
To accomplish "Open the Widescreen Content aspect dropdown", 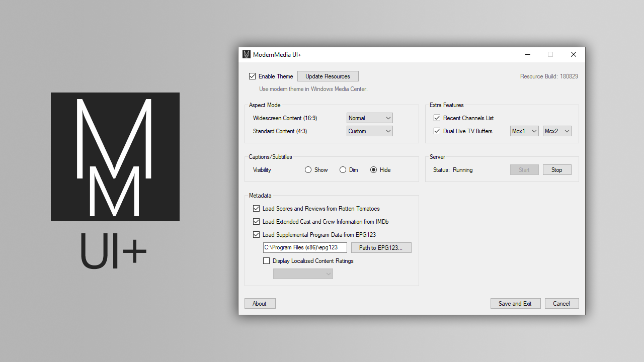I will tap(370, 118).
